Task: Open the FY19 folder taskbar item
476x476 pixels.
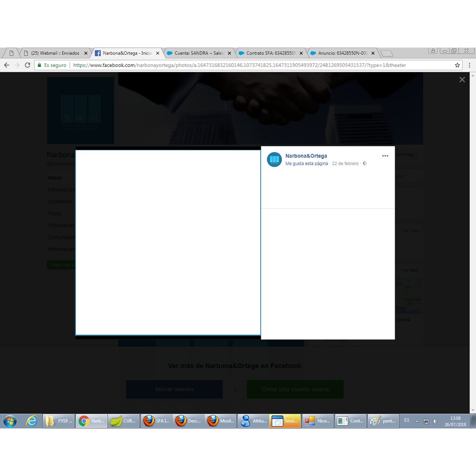Action: [59, 421]
